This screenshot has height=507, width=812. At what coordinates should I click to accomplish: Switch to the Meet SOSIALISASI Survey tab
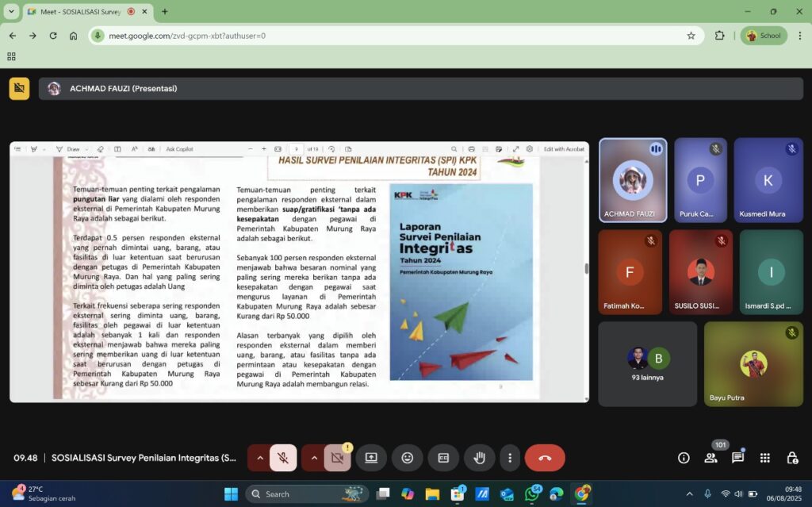click(x=79, y=12)
